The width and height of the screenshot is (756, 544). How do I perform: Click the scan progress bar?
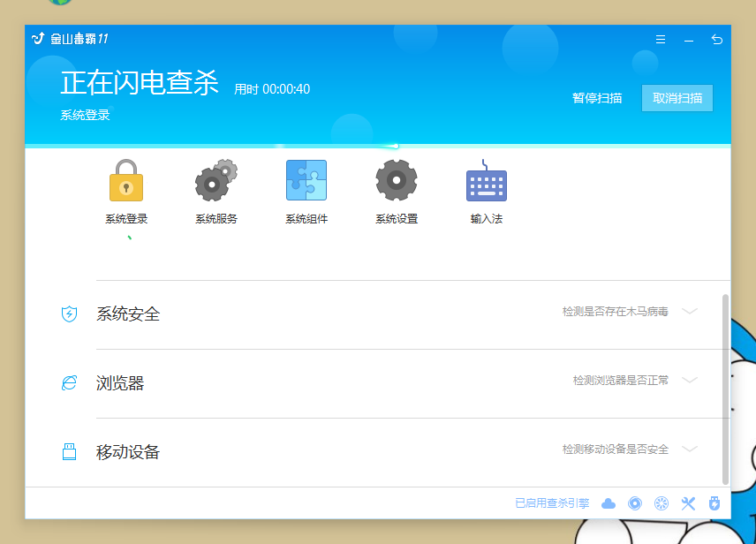coord(378,146)
